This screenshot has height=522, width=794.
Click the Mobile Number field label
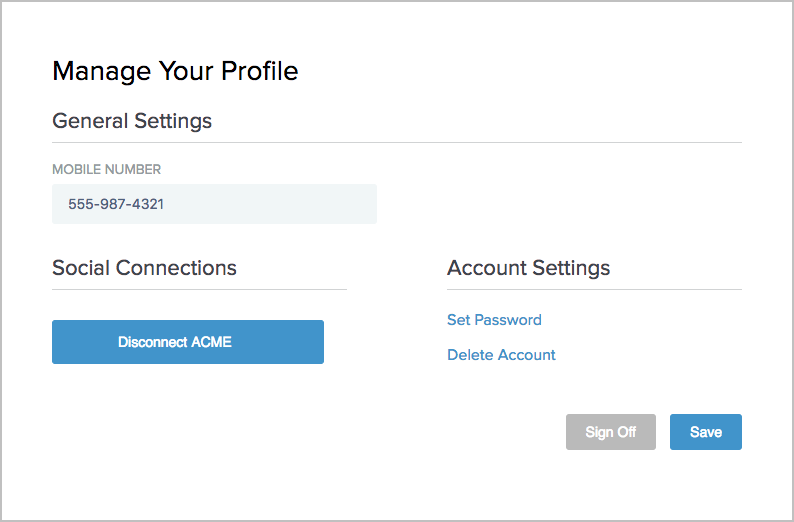click(x=106, y=169)
